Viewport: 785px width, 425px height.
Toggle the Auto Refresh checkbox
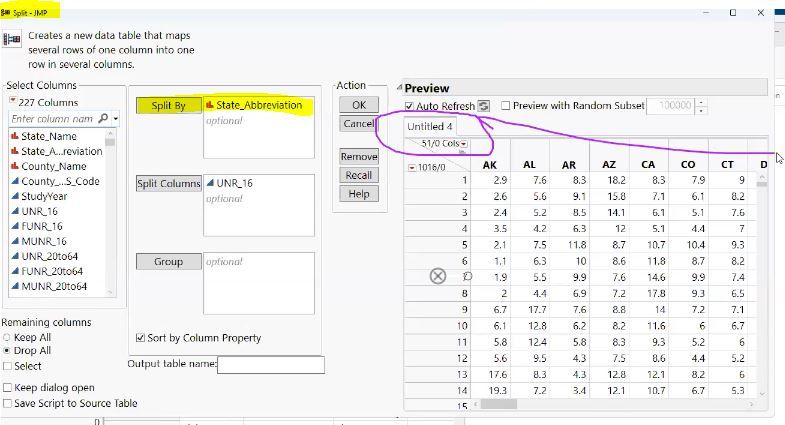click(x=410, y=106)
